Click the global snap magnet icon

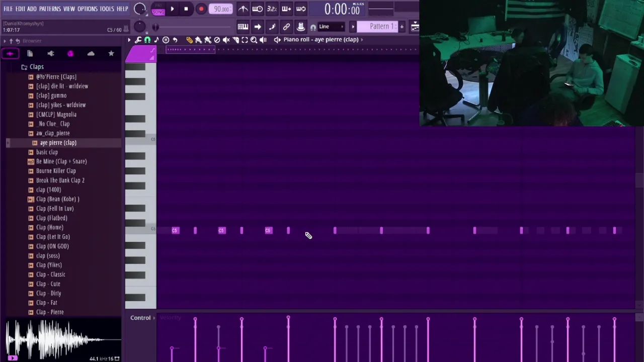313,27
